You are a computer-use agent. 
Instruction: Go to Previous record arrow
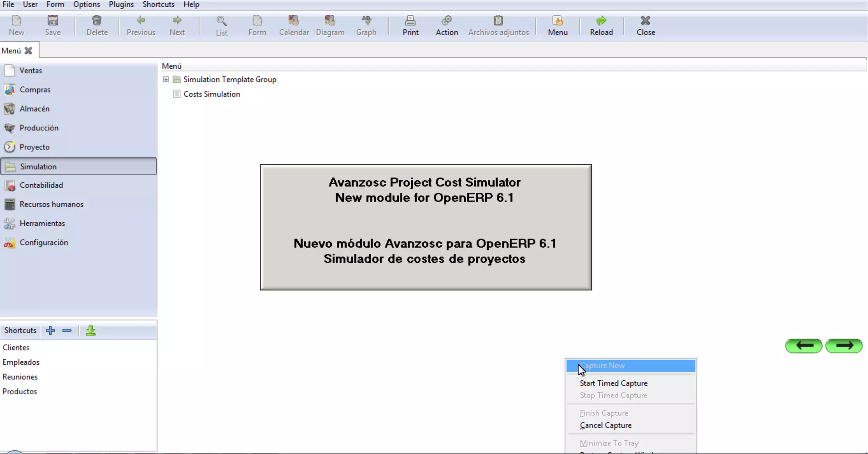pos(141,25)
